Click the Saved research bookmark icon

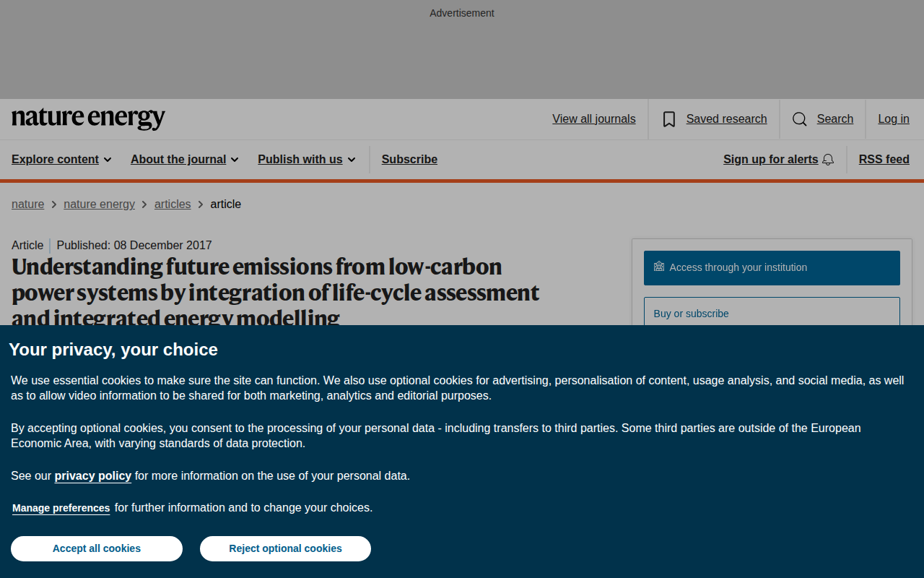(x=669, y=119)
